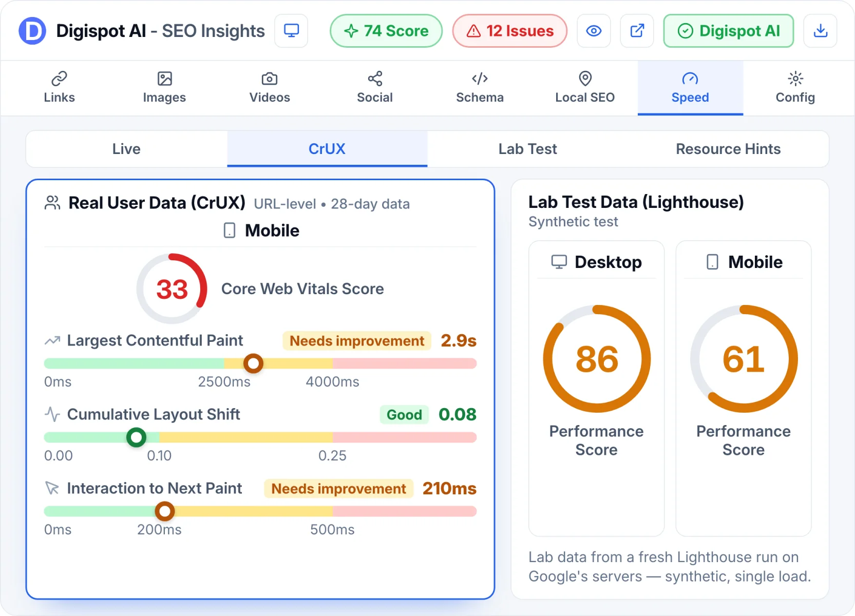The width and height of the screenshot is (855, 616).
Task: Click the 0.08 CLS value
Action: tap(457, 414)
